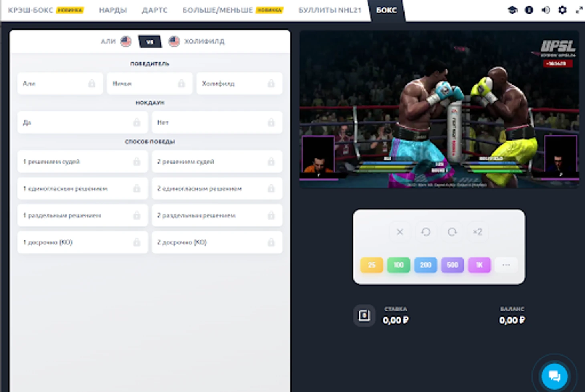Choose Нет for knockdown
The height and width of the screenshot is (392, 585).
coord(217,122)
